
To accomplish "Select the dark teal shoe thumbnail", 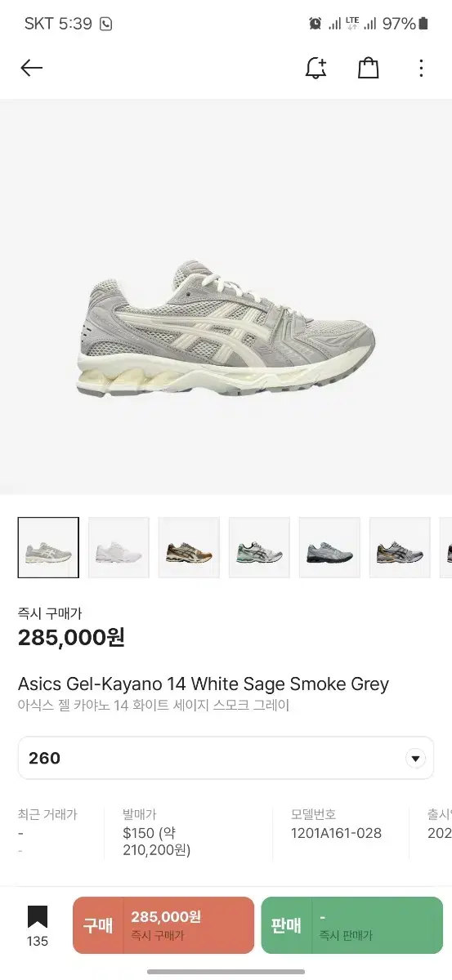I will (x=329, y=547).
